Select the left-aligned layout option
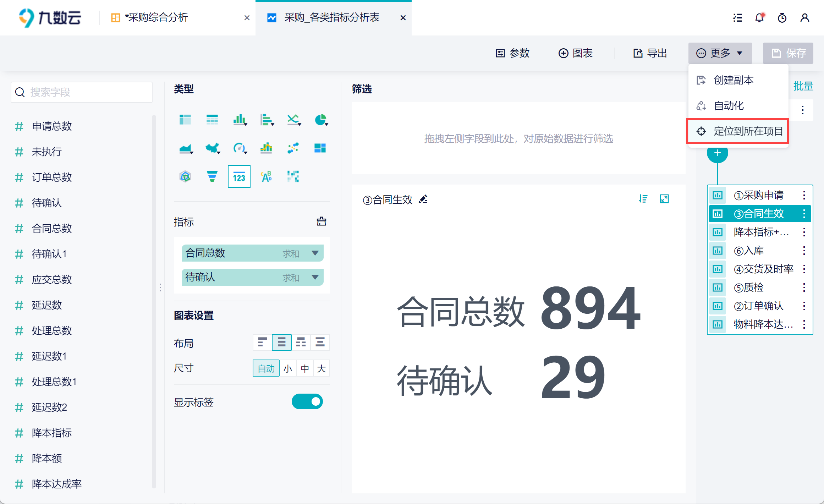The height and width of the screenshot is (504, 824). [x=262, y=342]
